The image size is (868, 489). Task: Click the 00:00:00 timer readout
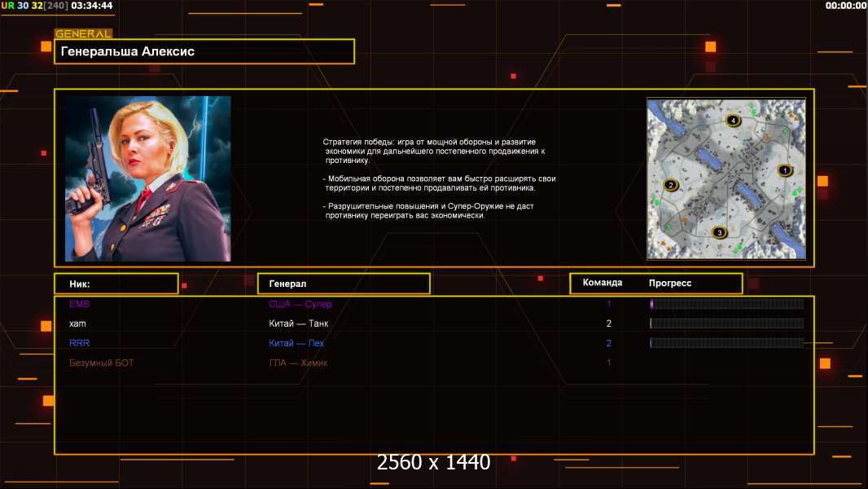[845, 6]
